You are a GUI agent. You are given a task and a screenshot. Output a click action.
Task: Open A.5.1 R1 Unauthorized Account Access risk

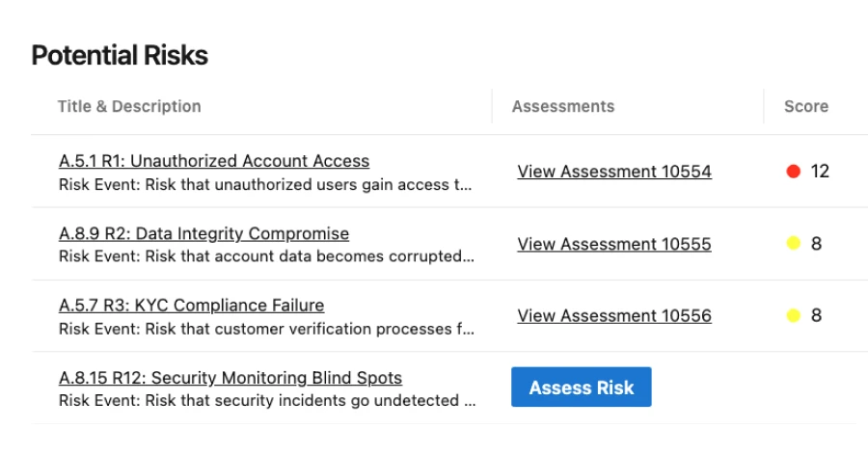(213, 161)
